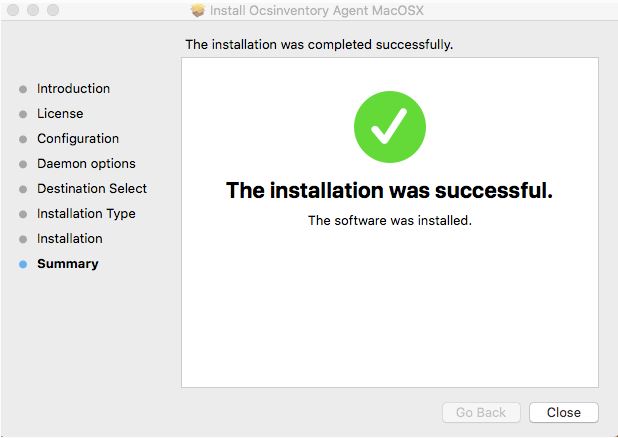Click the gray bullet beside Introduction
Screen dimensions: 618x438
pos(23,89)
